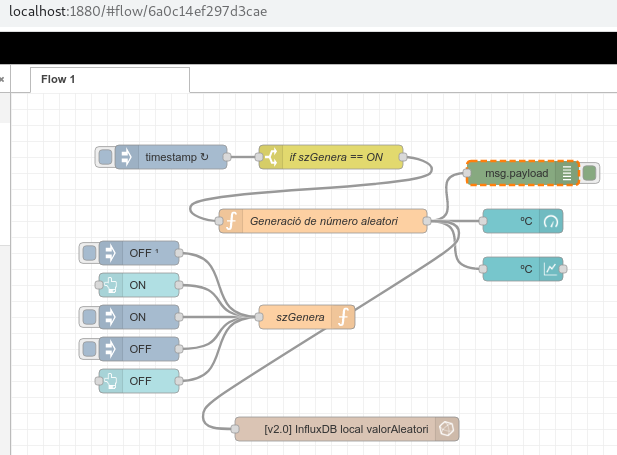Click the Generació node output port
The height and width of the screenshot is (455, 617).
[x=427, y=221]
